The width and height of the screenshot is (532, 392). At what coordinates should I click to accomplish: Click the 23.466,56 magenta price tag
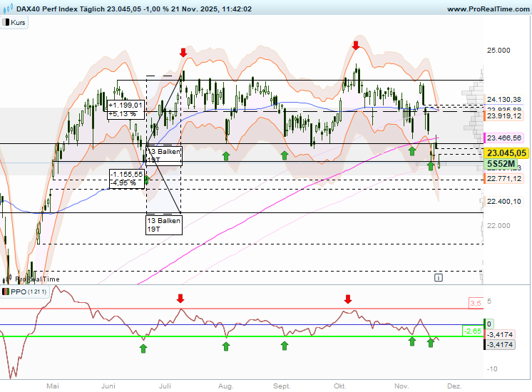click(505, 138)
